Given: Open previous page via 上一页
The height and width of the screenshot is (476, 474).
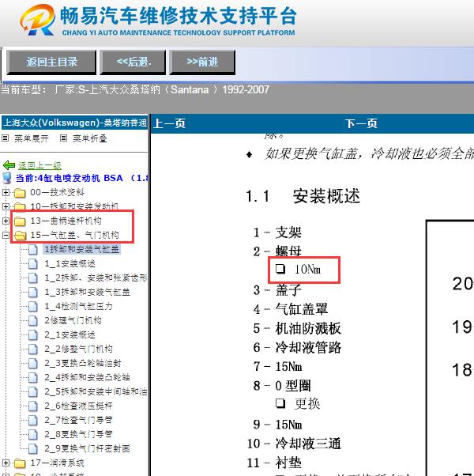Looking at the screenshot, I should [170, 123].
